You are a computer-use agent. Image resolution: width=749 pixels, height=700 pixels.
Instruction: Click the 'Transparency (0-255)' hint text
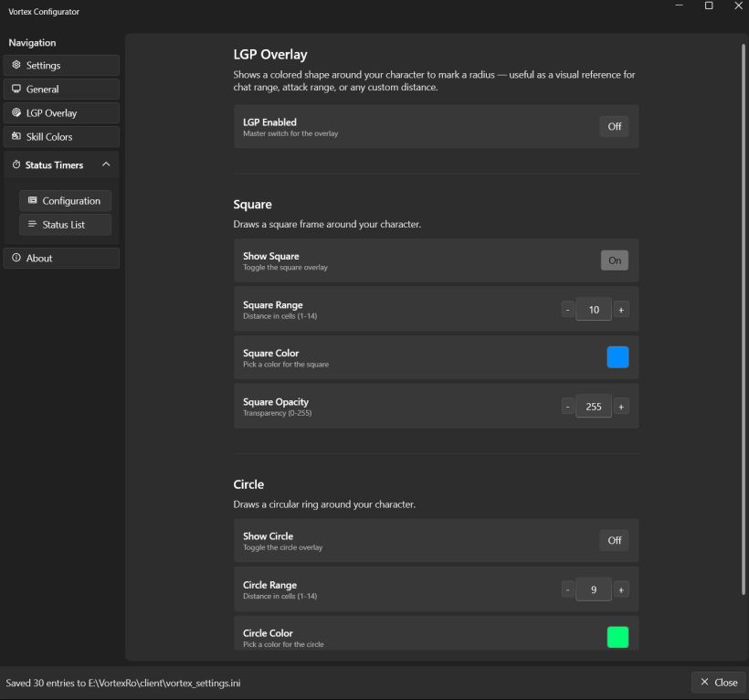278,413
